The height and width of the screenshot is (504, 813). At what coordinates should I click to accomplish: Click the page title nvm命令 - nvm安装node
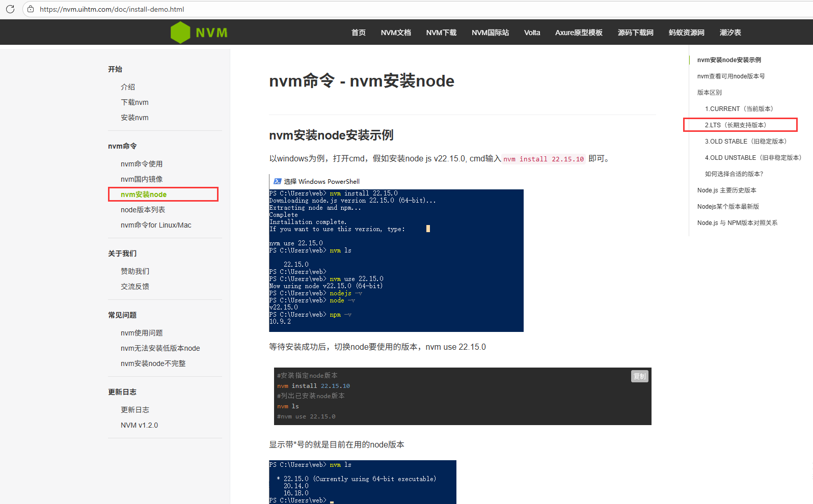(x=362, y=81)
